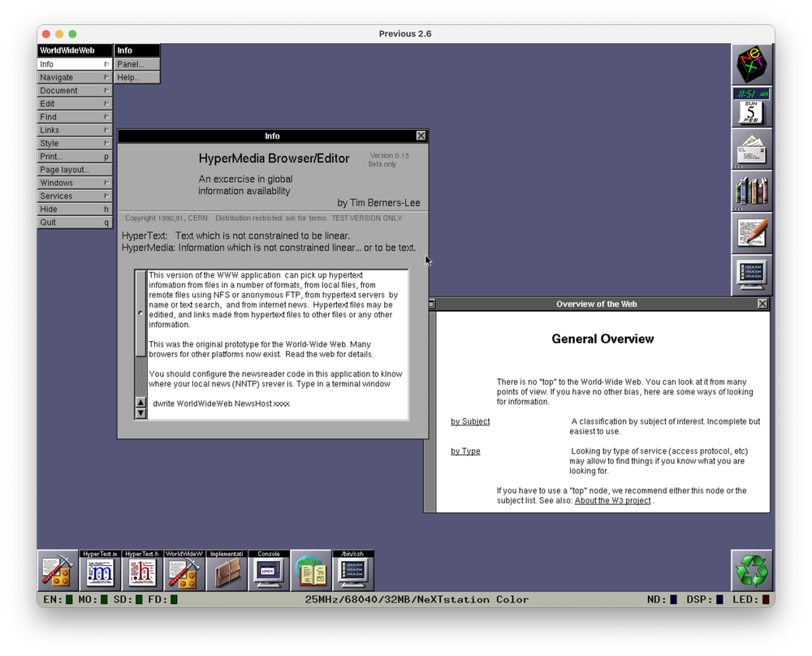Follow the 'by Type' link
812x656 pixels.
point(465,451)
